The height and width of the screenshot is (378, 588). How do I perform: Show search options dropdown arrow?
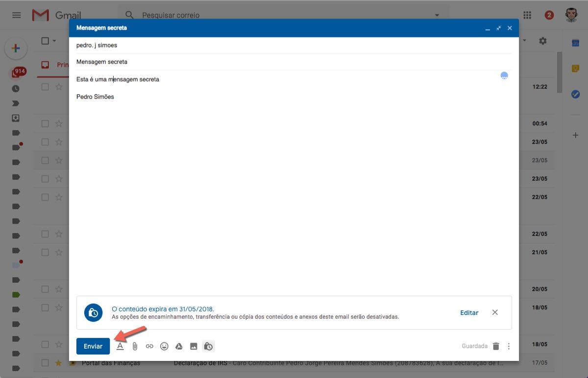tap(437, 15)
